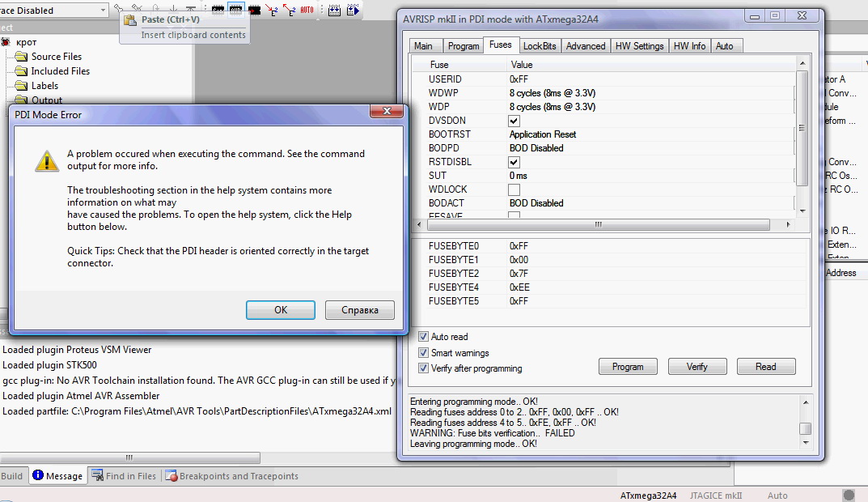Screen dimensions: 868x502
Task: Click the write EEPROM (E2 down arrow) icon
Action: [272, 10]
